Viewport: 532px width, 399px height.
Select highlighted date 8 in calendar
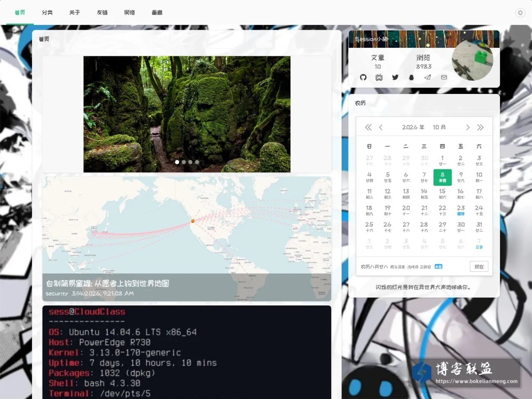(442, 177)
